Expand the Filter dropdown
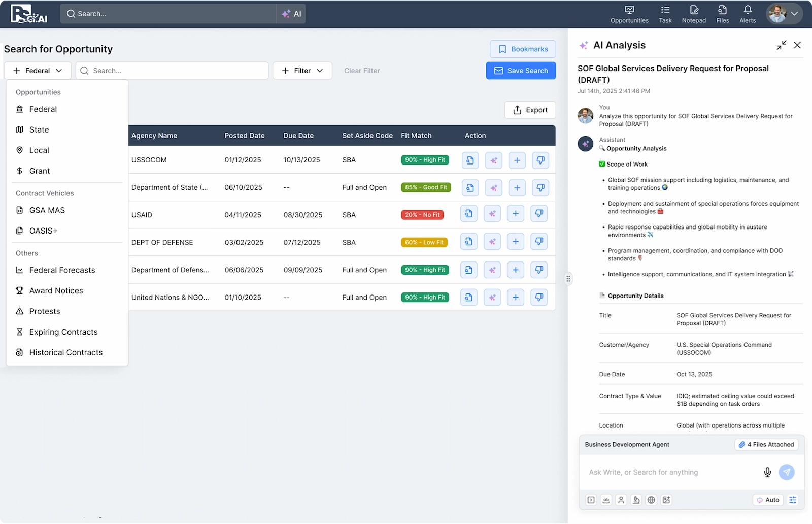 click(302, 71)
